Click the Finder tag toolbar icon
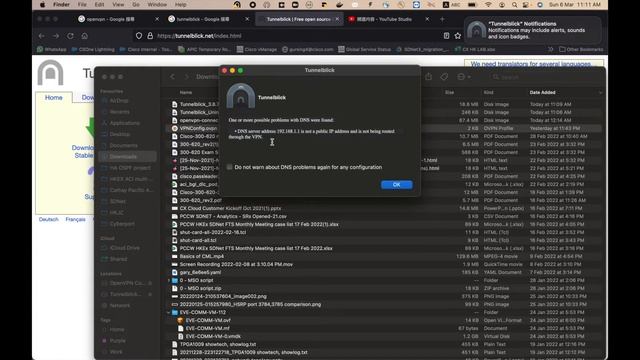 click(444, 77)
